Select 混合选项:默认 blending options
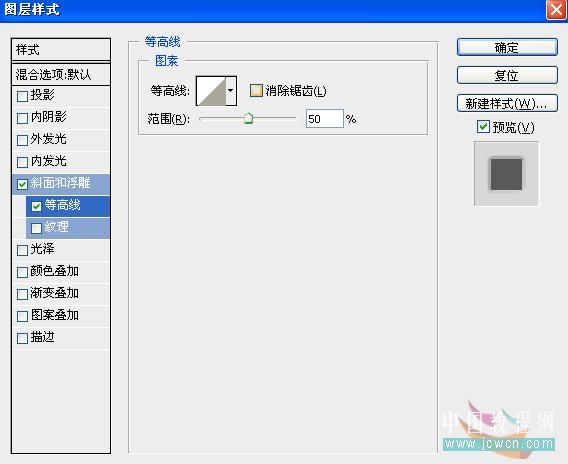This screenshot has width=568, height=464. (61, 75)
